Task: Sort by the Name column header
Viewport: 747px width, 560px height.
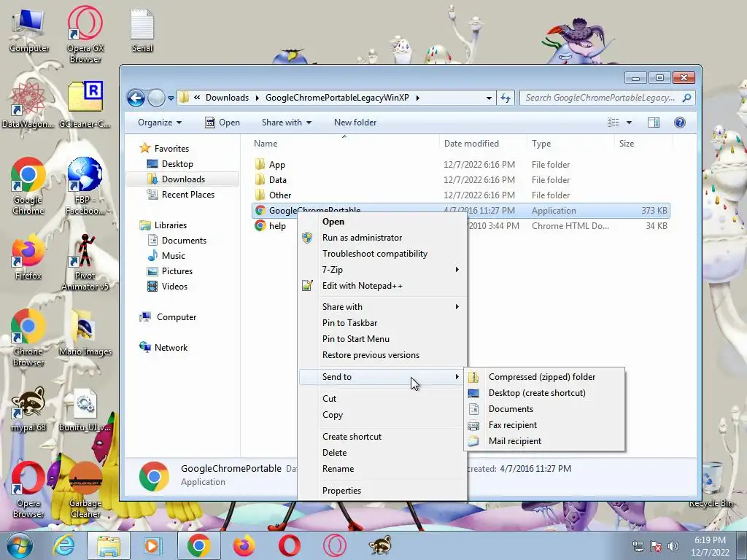Action: [x=344, y=144]
